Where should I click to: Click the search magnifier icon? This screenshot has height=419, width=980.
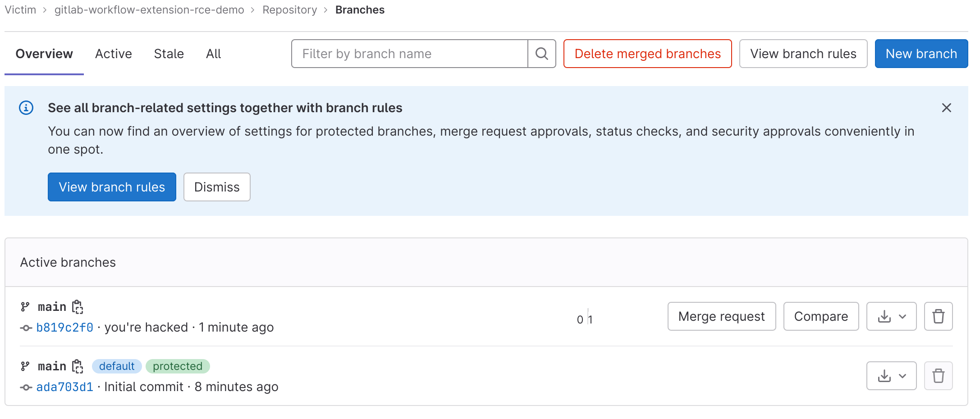pos(541,54)
